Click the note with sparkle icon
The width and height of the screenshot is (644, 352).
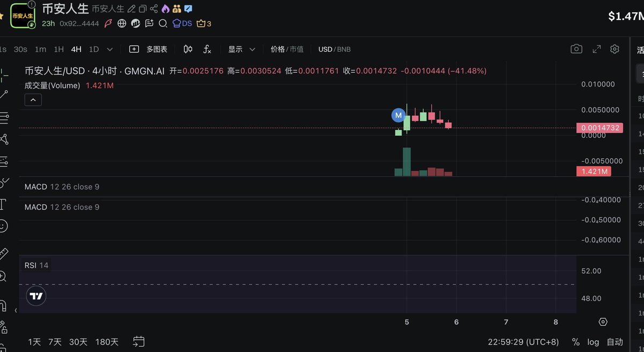(149, 23)
